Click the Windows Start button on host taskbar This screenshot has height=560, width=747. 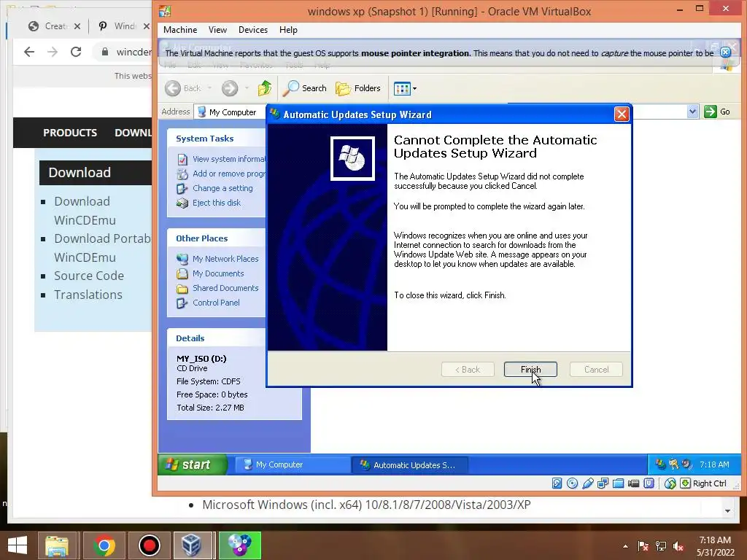point(18,545)
